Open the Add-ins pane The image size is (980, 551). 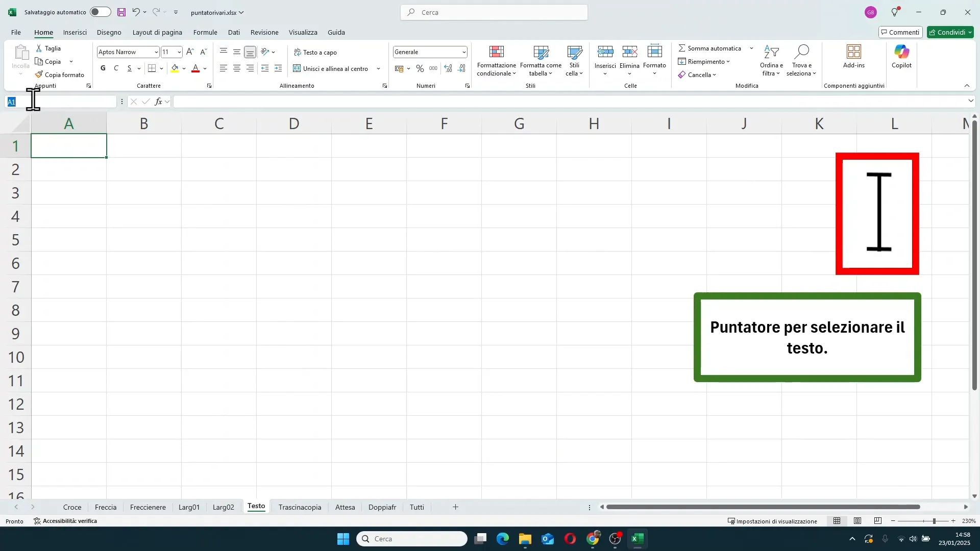(854, 57)
